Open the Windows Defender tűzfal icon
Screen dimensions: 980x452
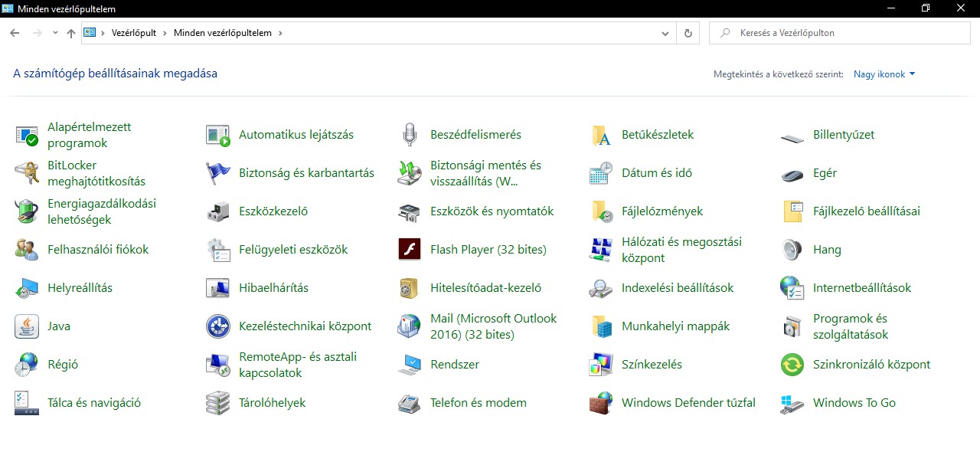pyautogui.click(x=601, y=403)
